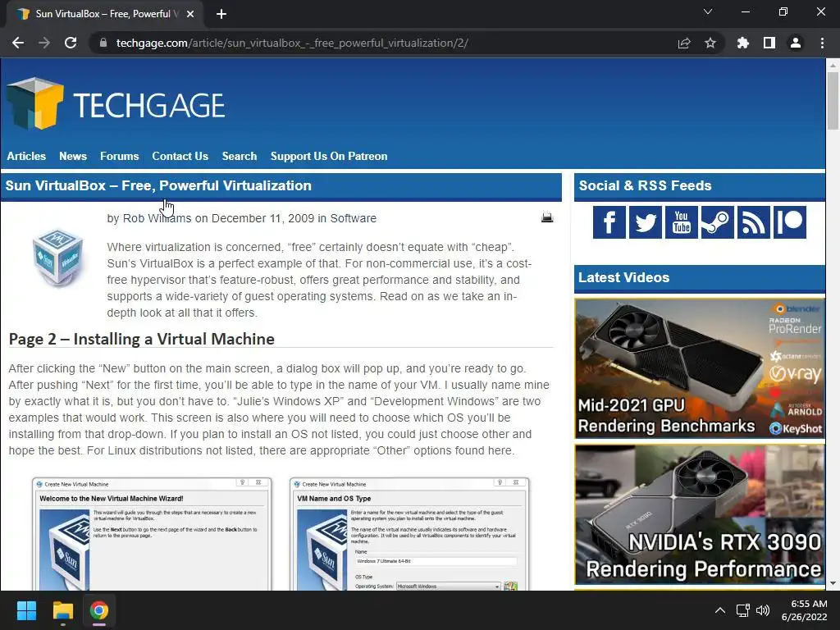Open the Articles menu item

pos(26,156)
